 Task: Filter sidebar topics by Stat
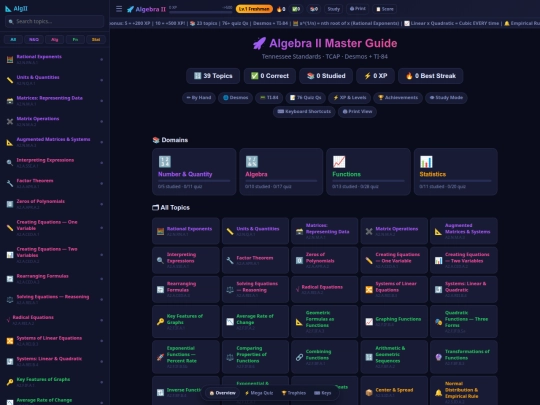(96, 40)
